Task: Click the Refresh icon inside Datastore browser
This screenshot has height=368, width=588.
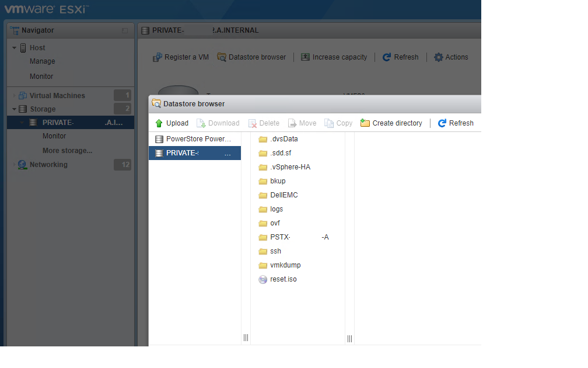Action: (443, 123)
